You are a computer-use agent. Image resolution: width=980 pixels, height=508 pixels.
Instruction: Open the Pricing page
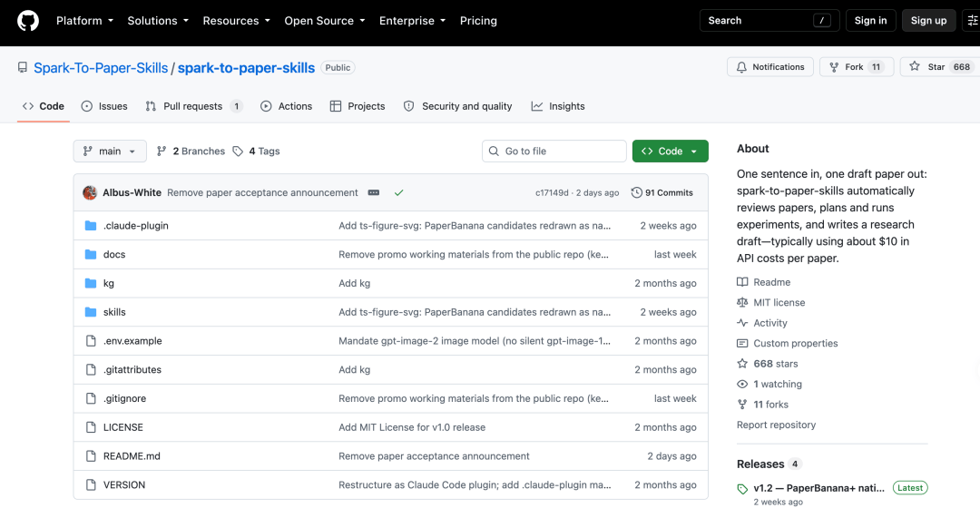pos(478,21)
